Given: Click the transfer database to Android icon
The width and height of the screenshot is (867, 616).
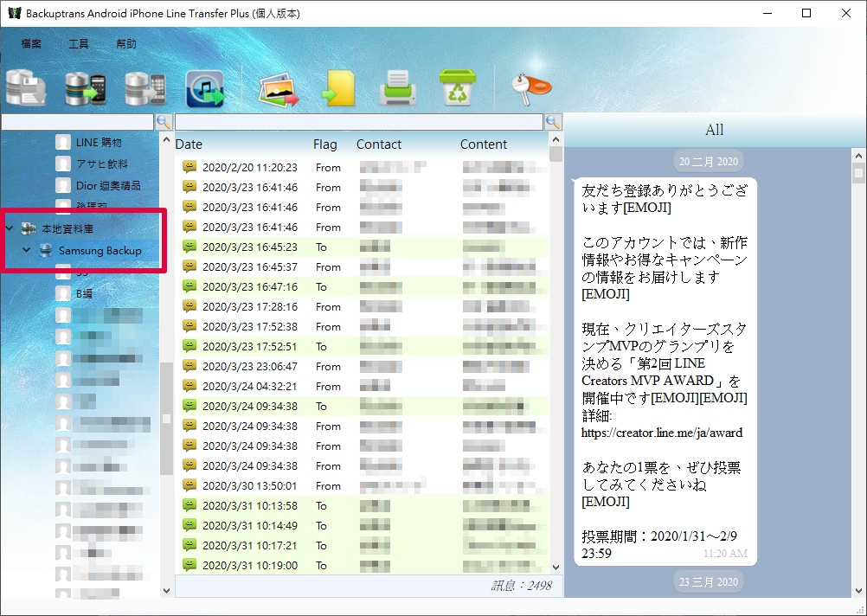Looking at the screenshot, I should [x=85, y=88].
